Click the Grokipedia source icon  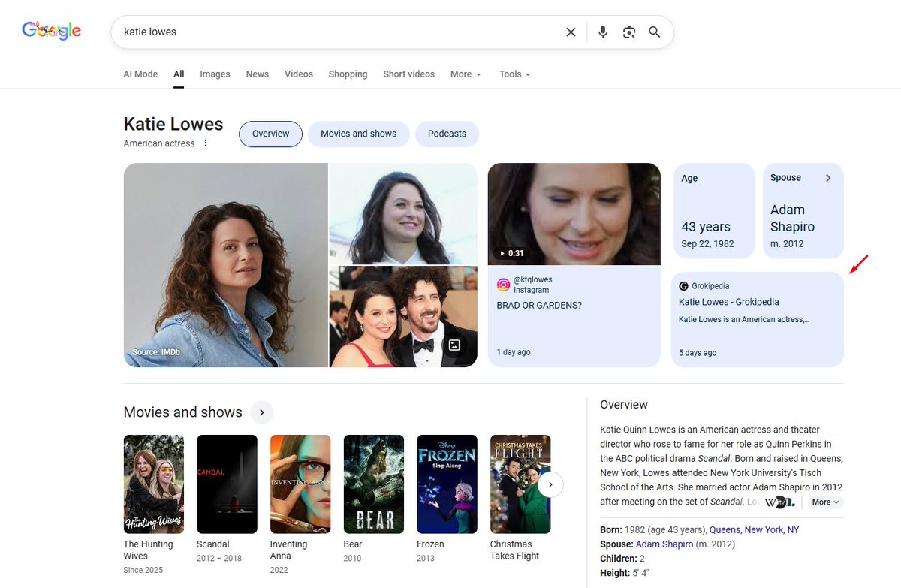683,286
